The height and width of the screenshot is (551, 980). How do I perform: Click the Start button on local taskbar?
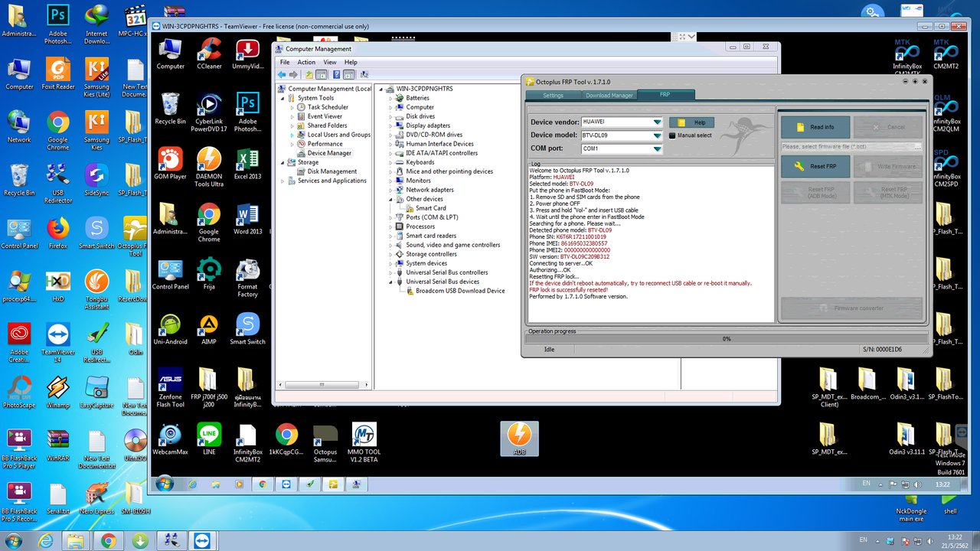[14, 540]
